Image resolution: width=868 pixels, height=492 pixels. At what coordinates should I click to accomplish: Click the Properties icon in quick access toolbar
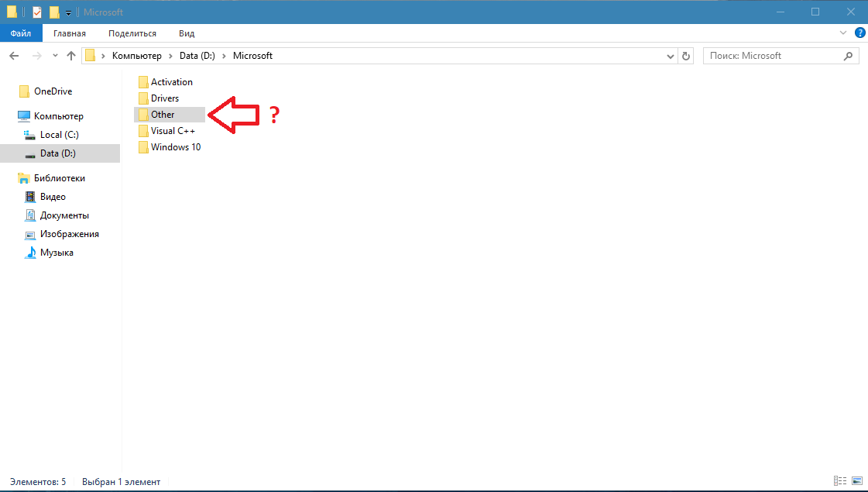pos(37,12)
